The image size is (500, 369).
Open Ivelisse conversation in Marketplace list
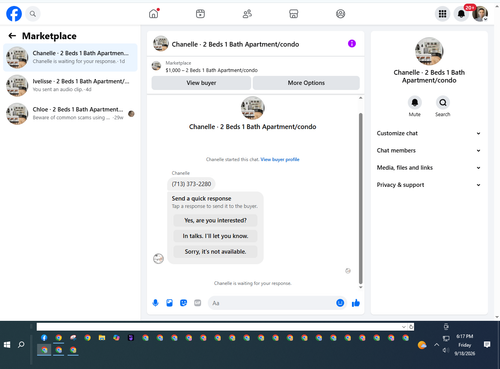70,85
